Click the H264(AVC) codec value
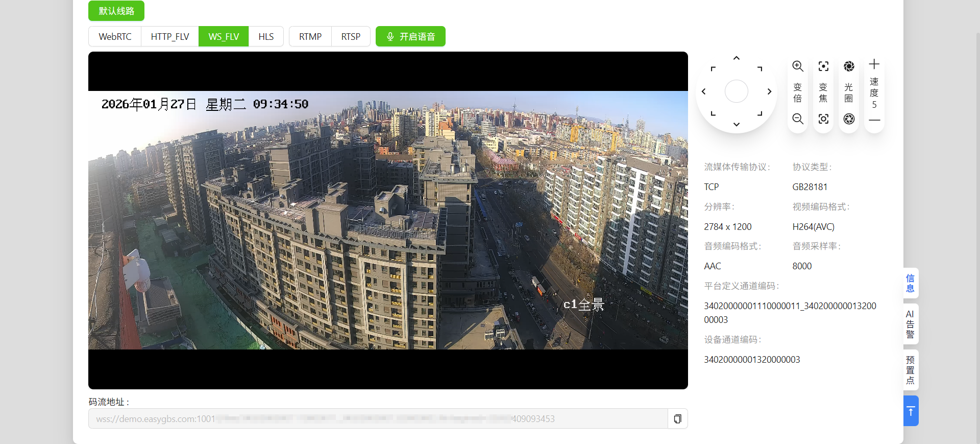 (814, 227)
